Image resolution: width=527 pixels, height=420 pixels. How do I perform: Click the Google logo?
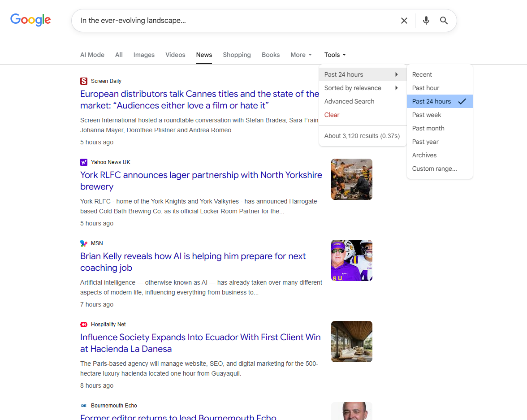pos(30,20)
